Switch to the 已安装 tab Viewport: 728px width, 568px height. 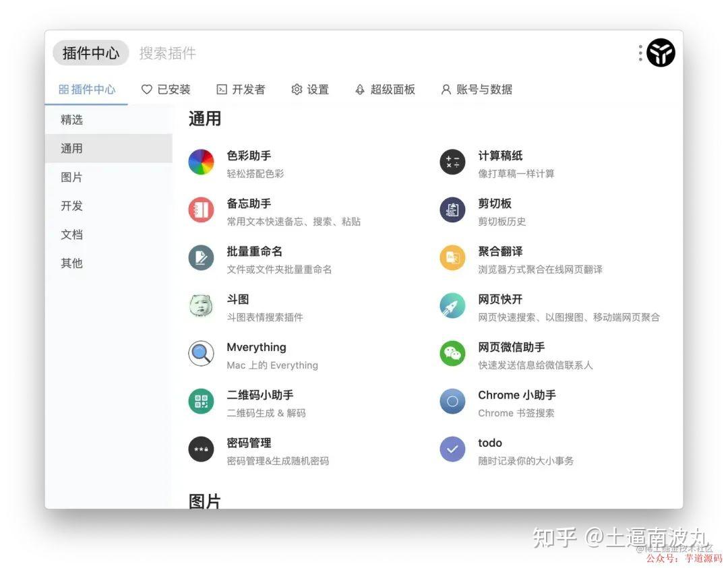[x=166, y=90]
